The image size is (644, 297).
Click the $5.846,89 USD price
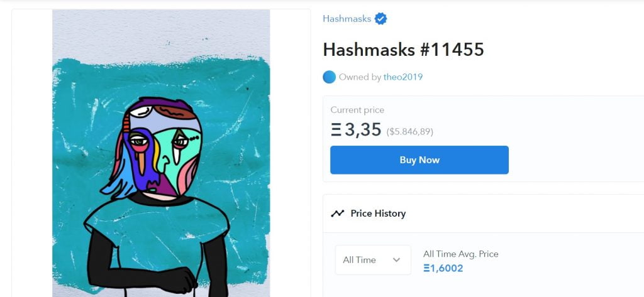point(409,132)
